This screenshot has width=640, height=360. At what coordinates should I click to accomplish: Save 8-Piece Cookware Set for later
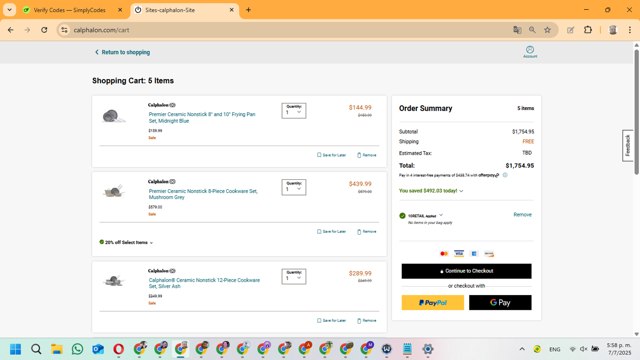(331, 231)
